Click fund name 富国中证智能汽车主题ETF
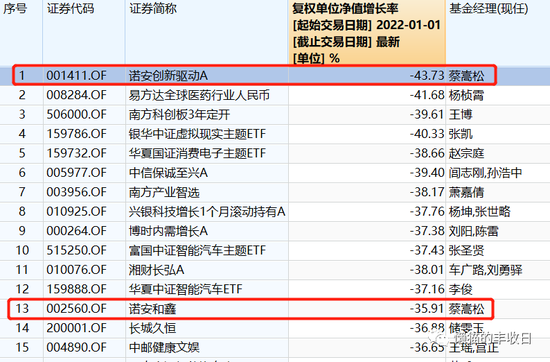The height and width of the screenshot is (362, 550). (x=197, y=250)
